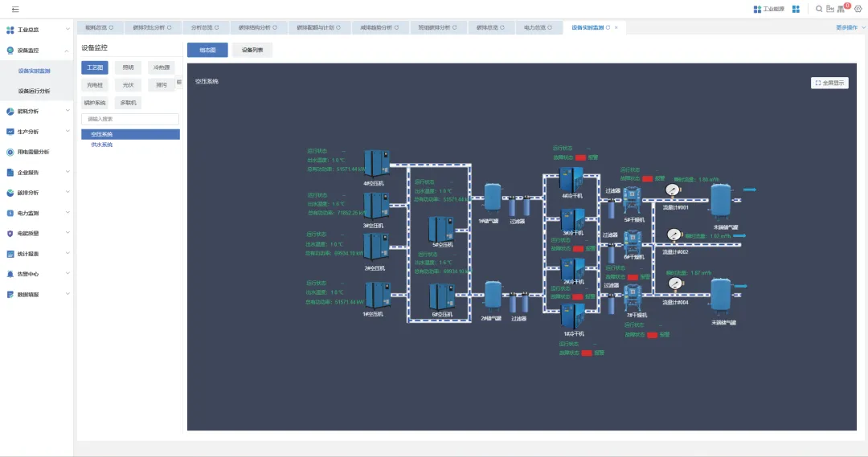Viewport: 868px width, 457px height.
Task: Open the 更多操作 dropdown
Action: (x=850, y=27)
